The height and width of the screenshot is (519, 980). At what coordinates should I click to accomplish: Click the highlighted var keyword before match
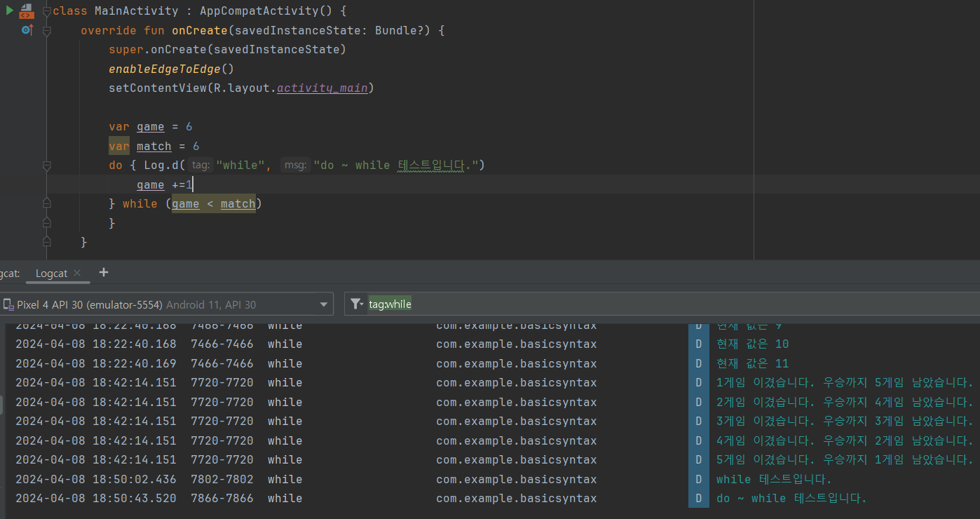pos(119,146)
